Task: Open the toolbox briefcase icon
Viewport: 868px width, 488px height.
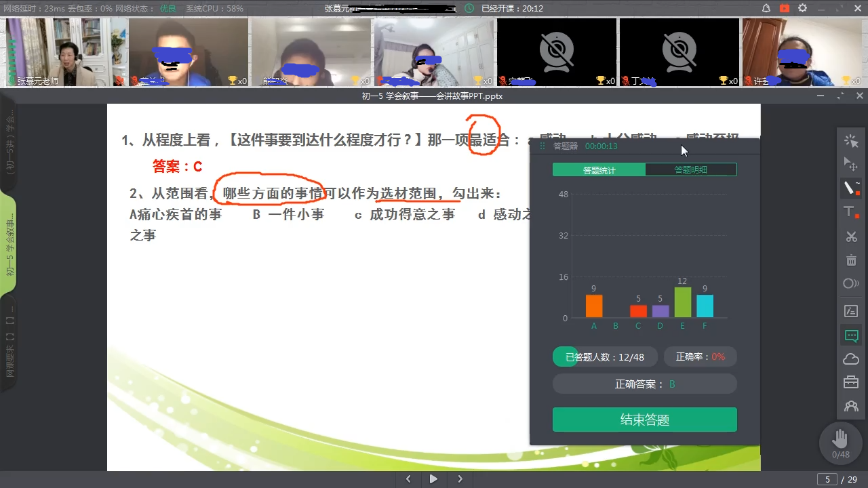Action: point(851,382)
